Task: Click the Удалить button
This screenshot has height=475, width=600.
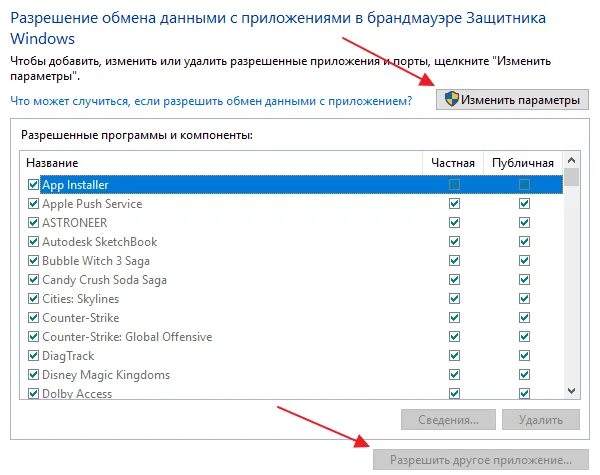Action: point(541,420)
